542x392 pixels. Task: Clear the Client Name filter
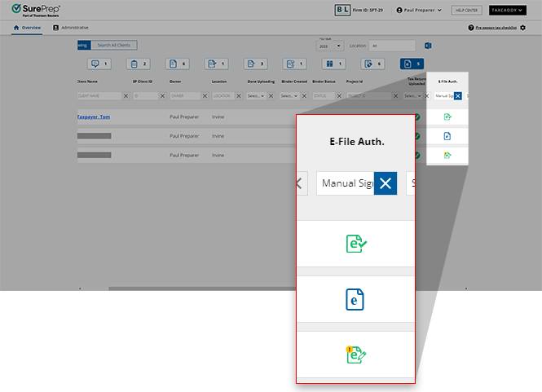coord(126,96)
